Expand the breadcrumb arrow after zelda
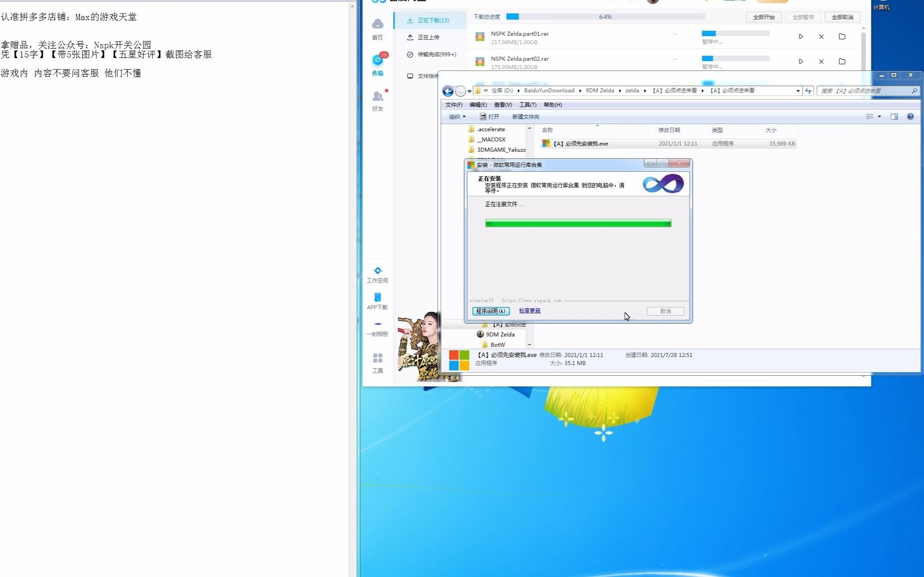The image size is (924, 577). (645, 91)
